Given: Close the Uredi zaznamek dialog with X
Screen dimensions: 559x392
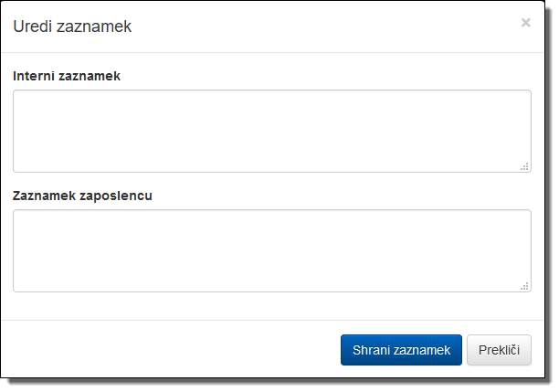Looking at the screenshot, I should click(x=525, y=23).
